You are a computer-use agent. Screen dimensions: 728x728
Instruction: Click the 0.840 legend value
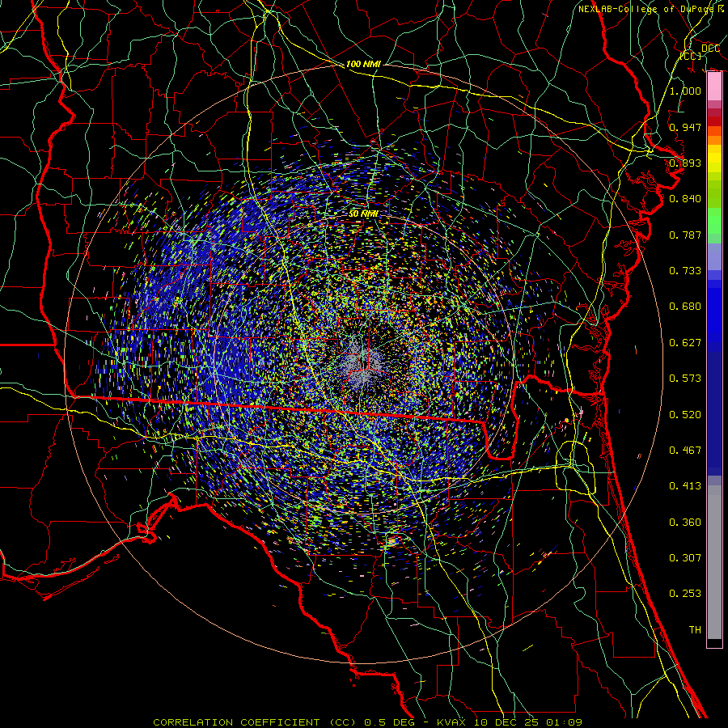pyautogui.click(x=685, y=199)
